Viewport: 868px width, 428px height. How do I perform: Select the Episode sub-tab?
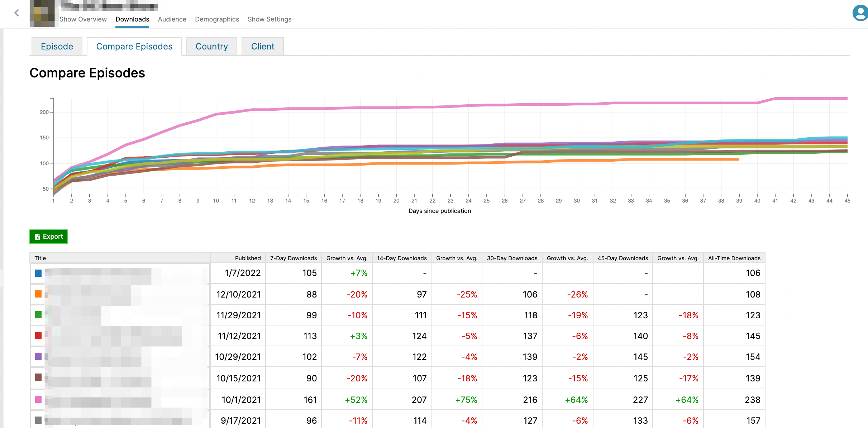click(57, 47)
